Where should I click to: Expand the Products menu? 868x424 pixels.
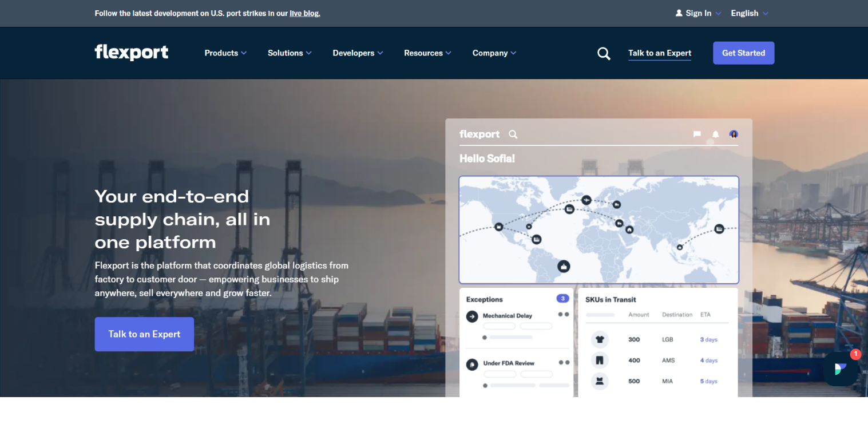coord(225,53)
